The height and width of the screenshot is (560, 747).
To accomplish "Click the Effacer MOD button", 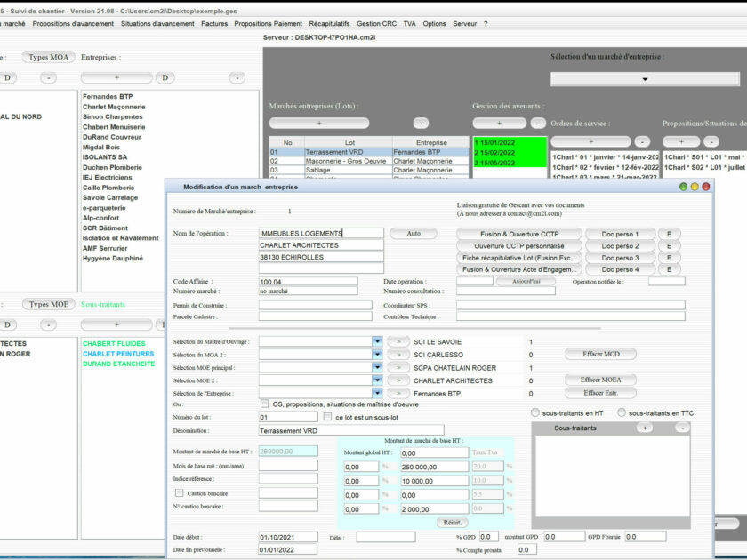I will point(601,355).
